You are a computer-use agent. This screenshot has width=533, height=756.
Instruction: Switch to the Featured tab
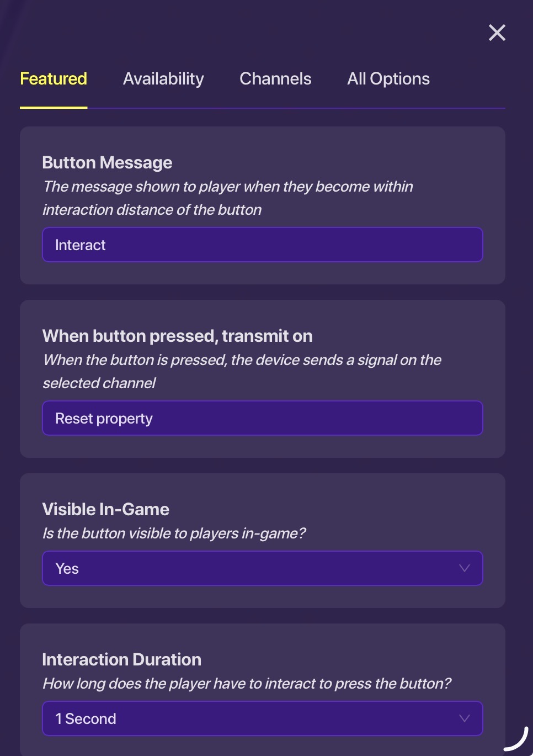(54, 79)
